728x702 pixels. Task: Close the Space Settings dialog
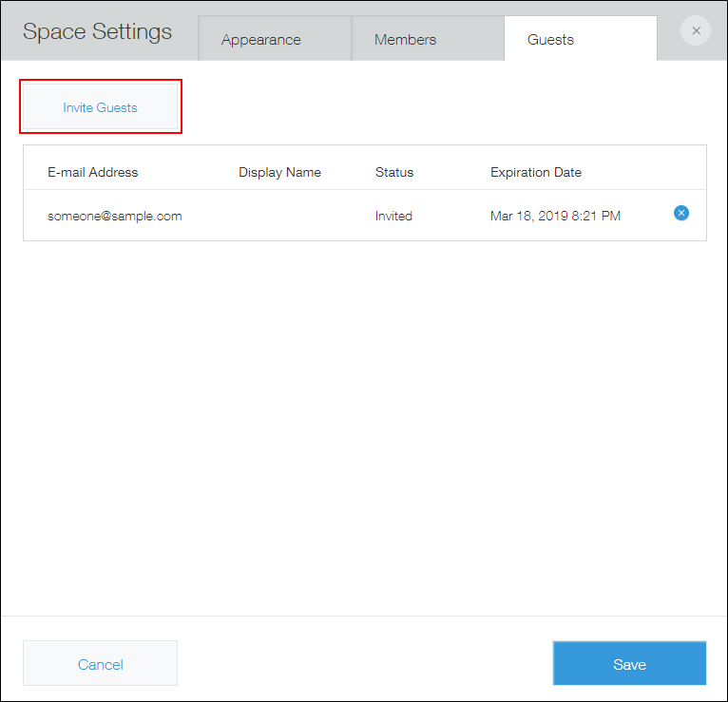pos(696,31)
